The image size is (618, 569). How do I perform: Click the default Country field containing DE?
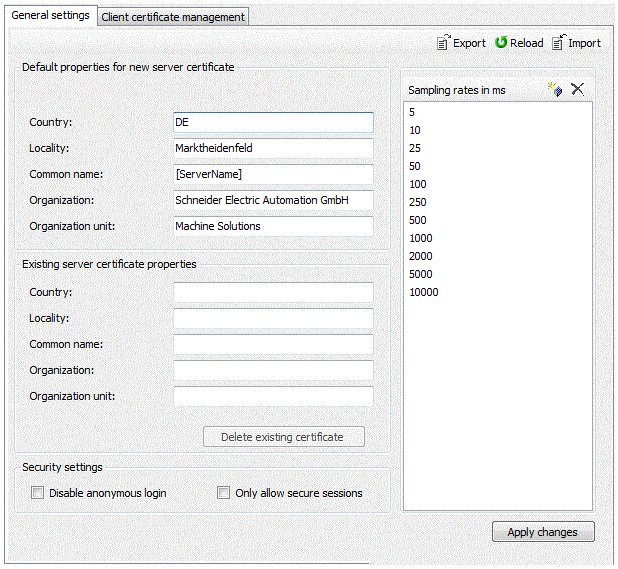click(272, 122)
